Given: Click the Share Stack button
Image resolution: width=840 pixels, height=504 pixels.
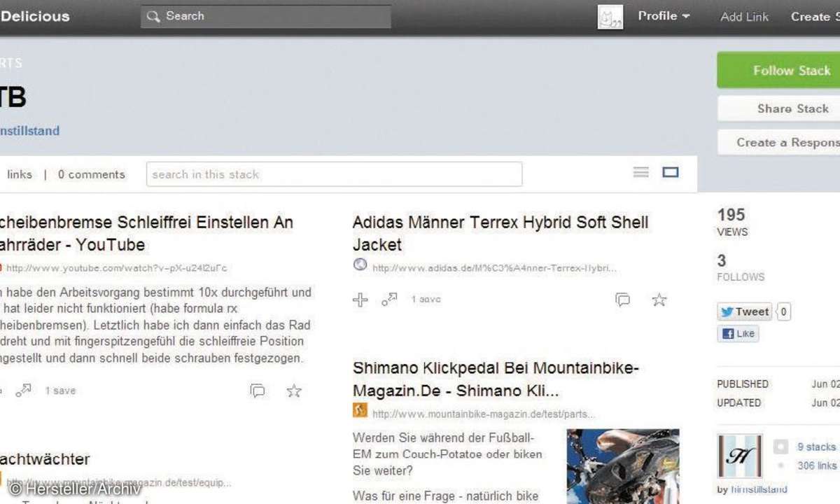Looking at the screenshot, I should (778, 108).
